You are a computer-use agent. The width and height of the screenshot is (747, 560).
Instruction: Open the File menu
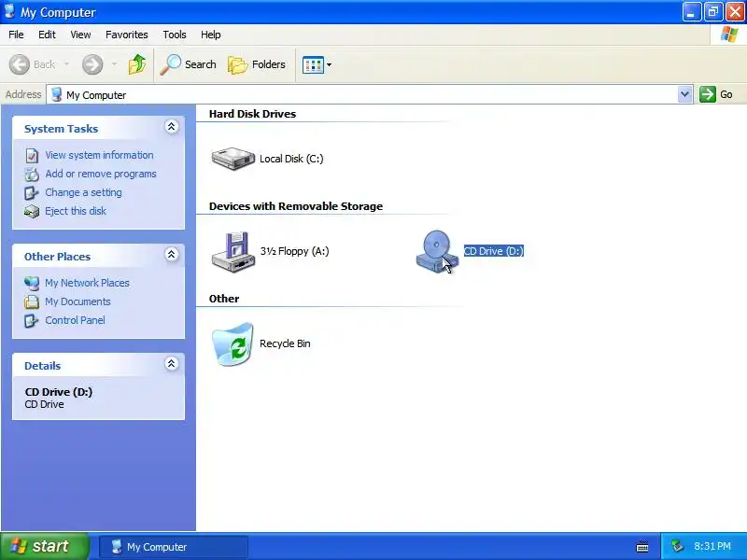coord(16,35)
